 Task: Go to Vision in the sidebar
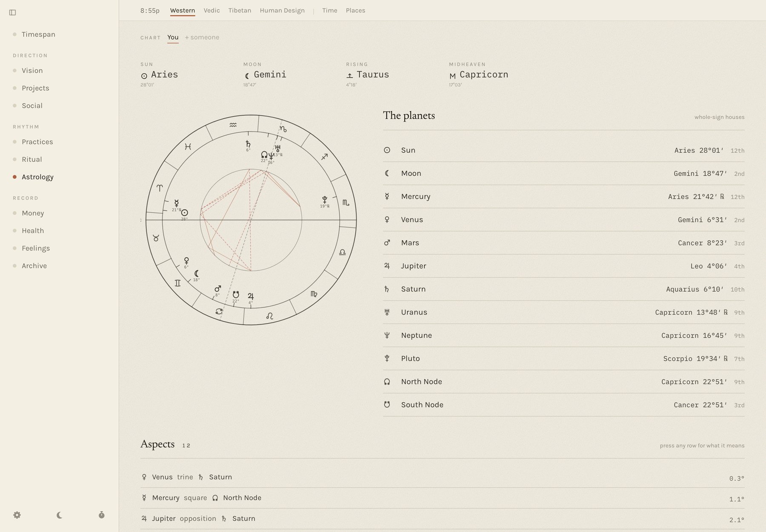[32, 71]
